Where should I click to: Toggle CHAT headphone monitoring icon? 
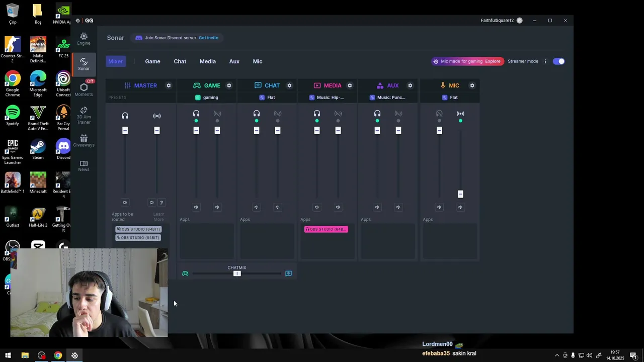pyautogui.click(x=257, y=114)
